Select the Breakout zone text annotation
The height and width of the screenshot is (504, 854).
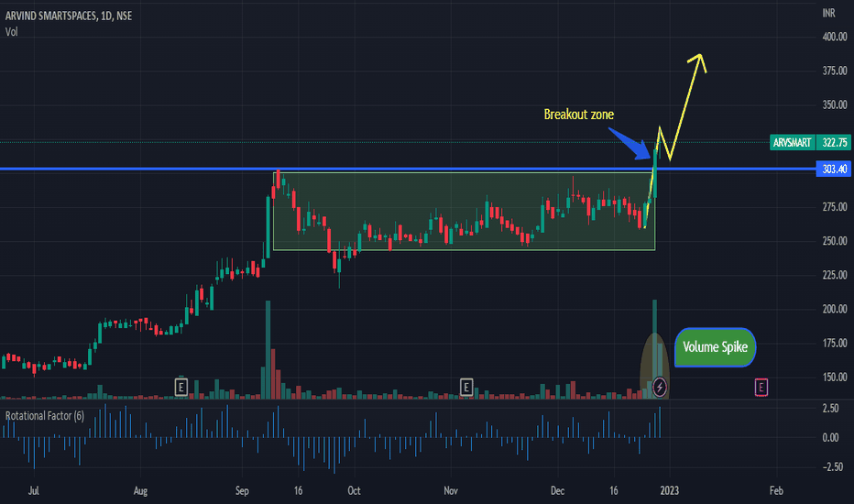578,115
